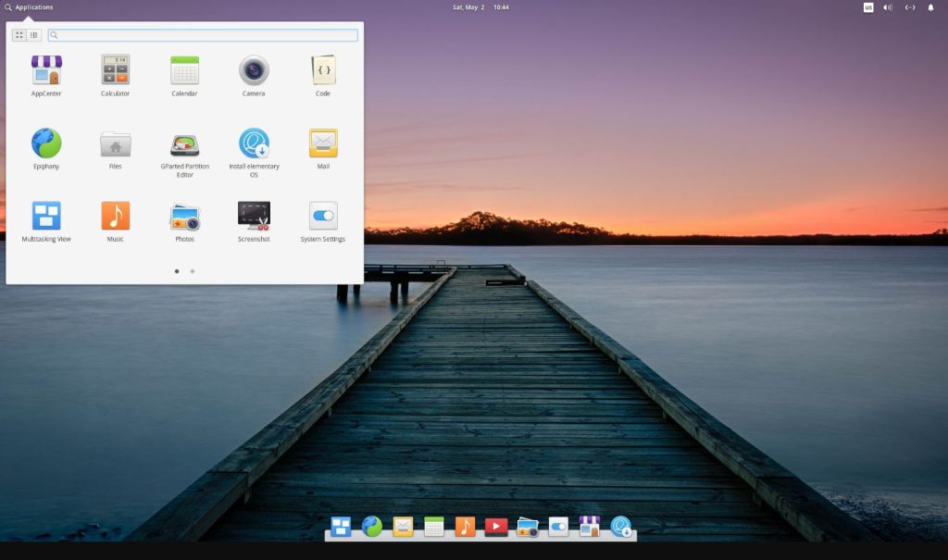Viewport: 948px width, 560px height.
Task: Launch the Code editor
Action: point(322,71)
